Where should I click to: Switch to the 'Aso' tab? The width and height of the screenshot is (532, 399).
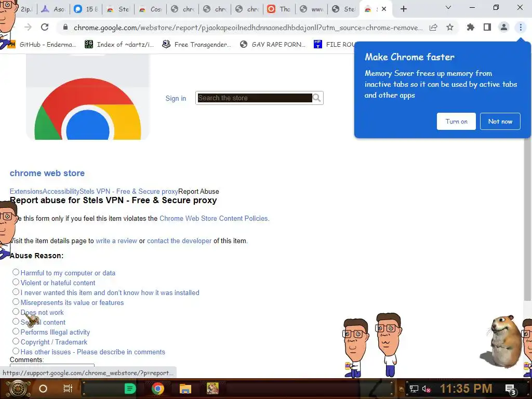54,9
